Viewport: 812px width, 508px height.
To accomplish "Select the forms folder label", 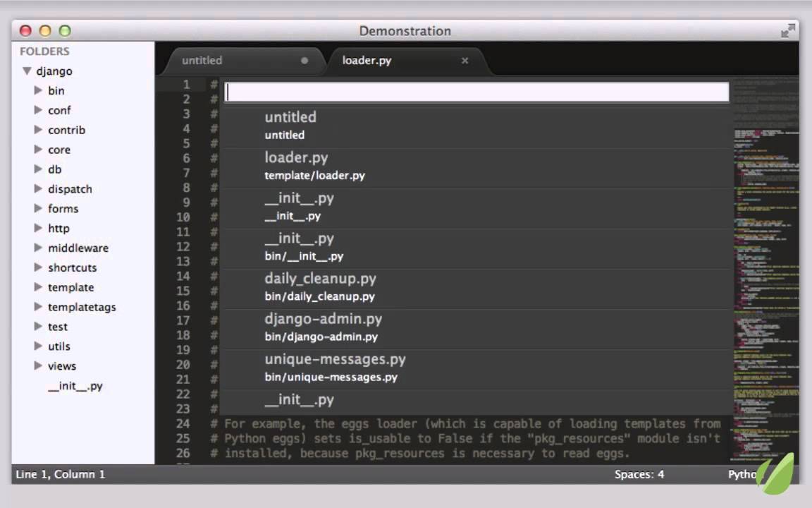I will click(x=63, y=209).
